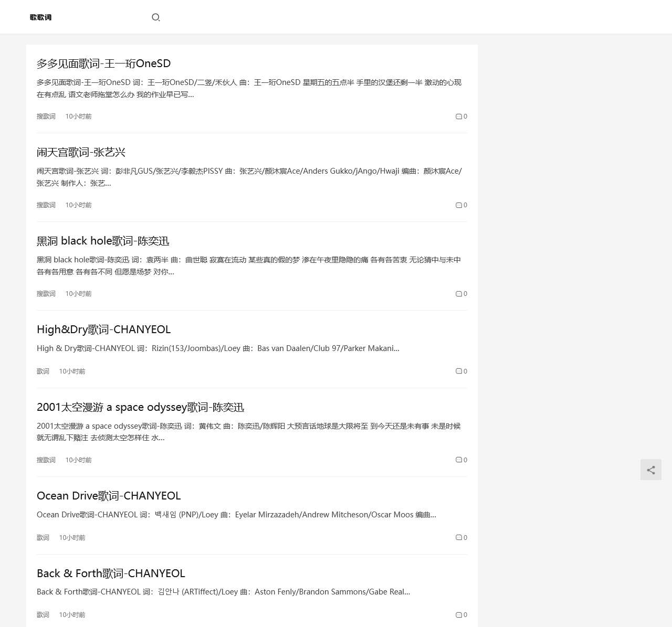
Task: Click the 歌歌词 site logo
Action: point(40,17)
